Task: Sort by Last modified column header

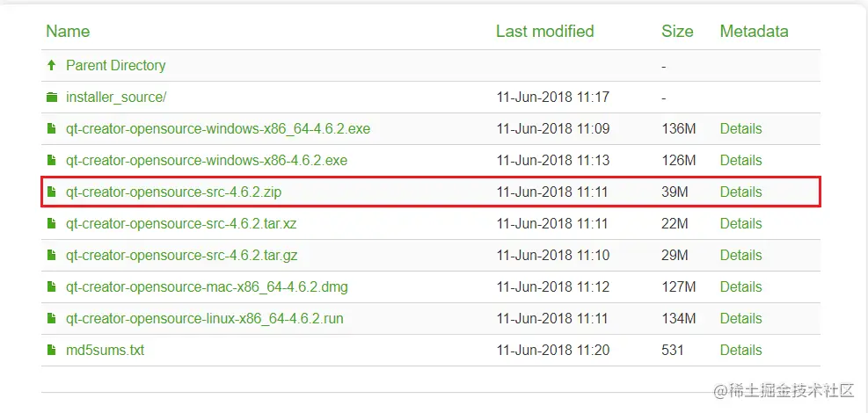Action: click(x=544, y=31)
